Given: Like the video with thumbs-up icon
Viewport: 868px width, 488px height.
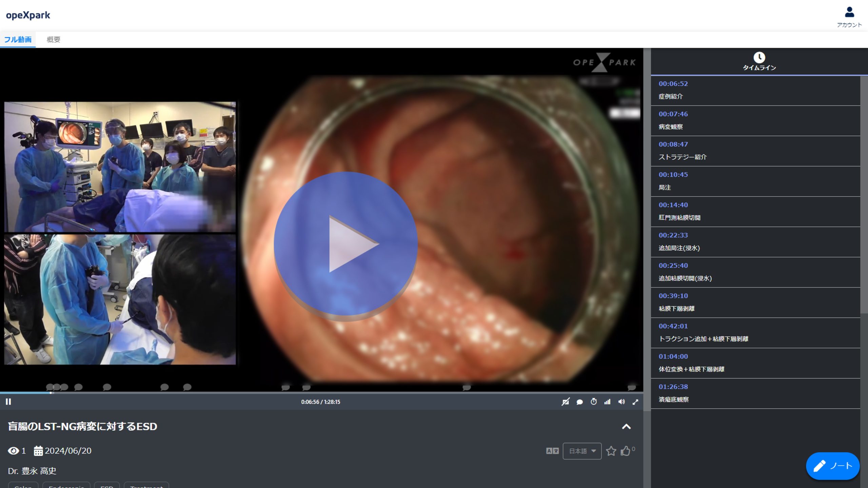Looking at the screenshot, I should pos(625,451).
